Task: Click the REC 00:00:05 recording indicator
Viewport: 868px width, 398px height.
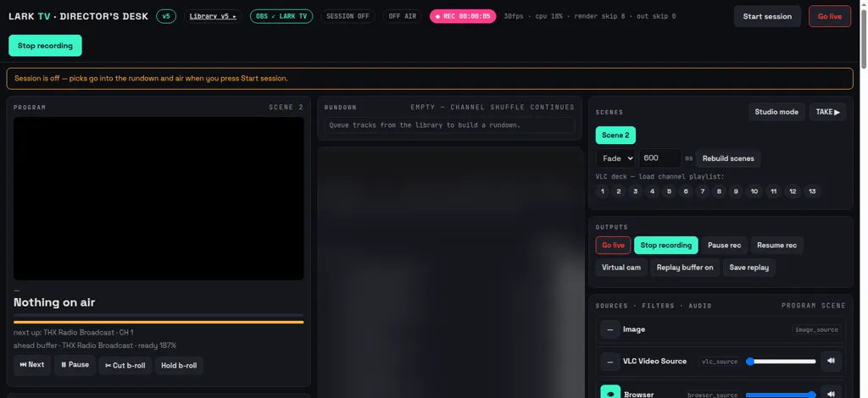Action: point(463,17)
